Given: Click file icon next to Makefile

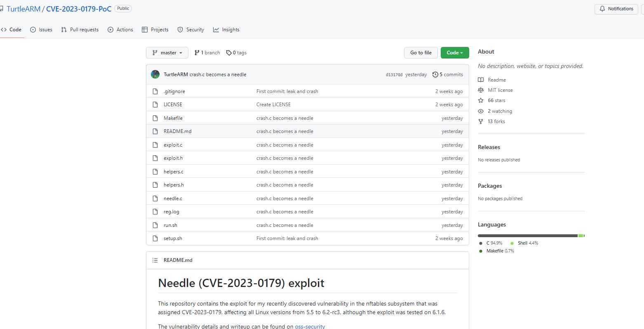Looking at the screenshot, I should (x=155, y=118).
